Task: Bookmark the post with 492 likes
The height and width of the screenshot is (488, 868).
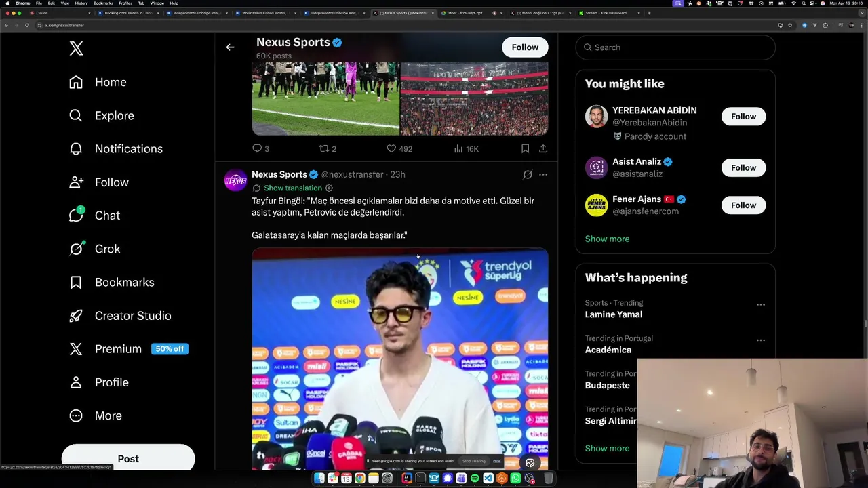Action: pyautogui.click(x=525, y=148)
